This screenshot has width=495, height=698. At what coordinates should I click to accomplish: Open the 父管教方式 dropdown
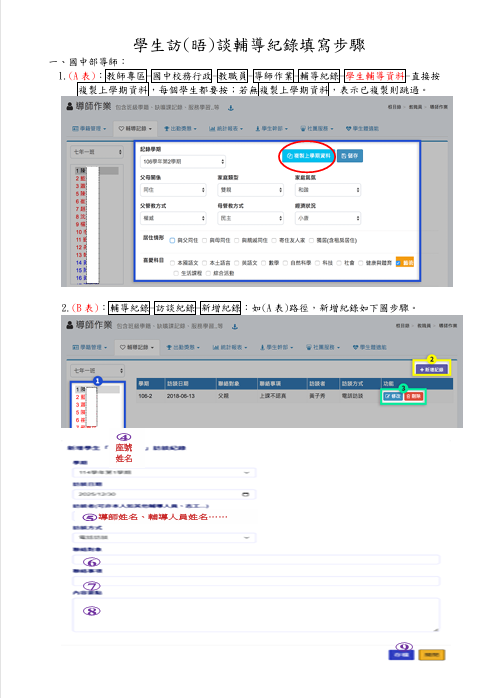[x=173, y=218]
